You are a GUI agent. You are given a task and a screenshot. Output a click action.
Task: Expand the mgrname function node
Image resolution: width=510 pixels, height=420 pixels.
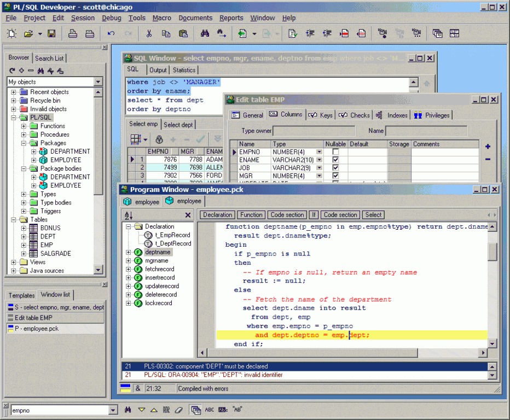click(129, 261)
